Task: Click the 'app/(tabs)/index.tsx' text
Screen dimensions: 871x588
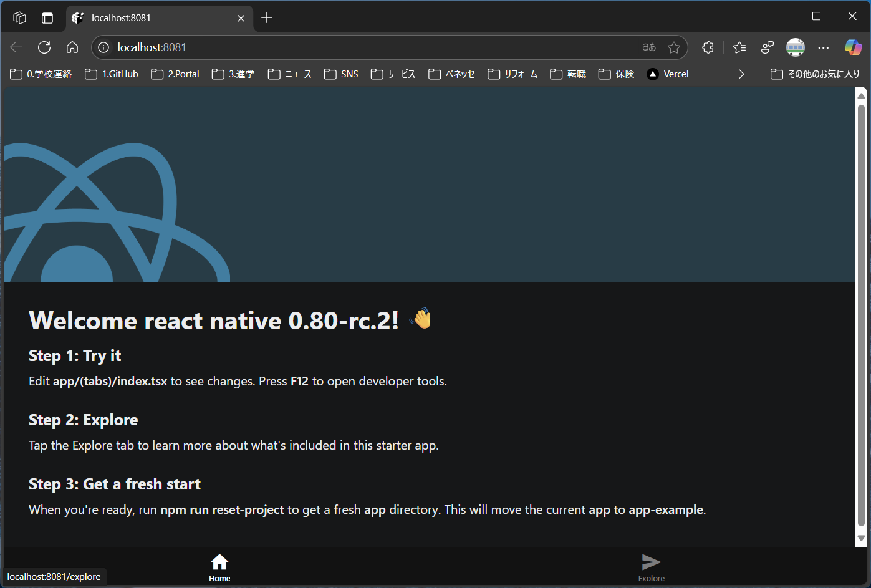Action: click(x=110, y=382)
